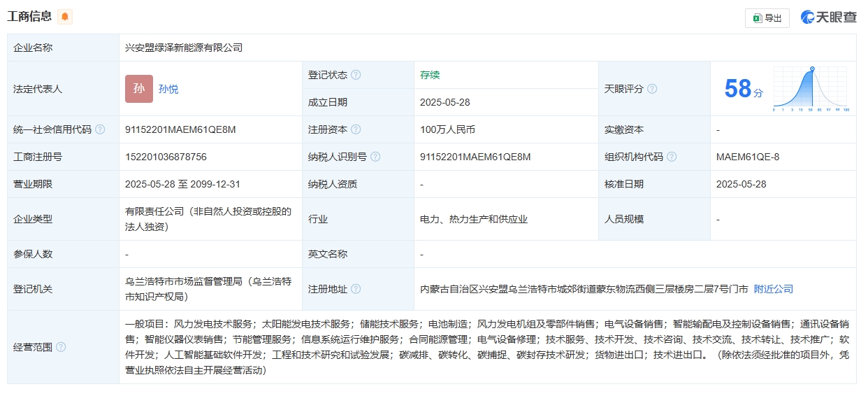
Task: Click the 行业 label
Action: [x=318, y=219]
